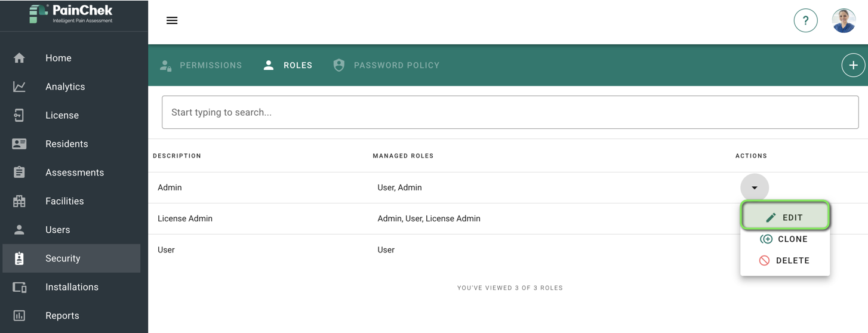Click the Assessments clipboard icon
The height and width of the screenshot is (333, 868).
19,172
